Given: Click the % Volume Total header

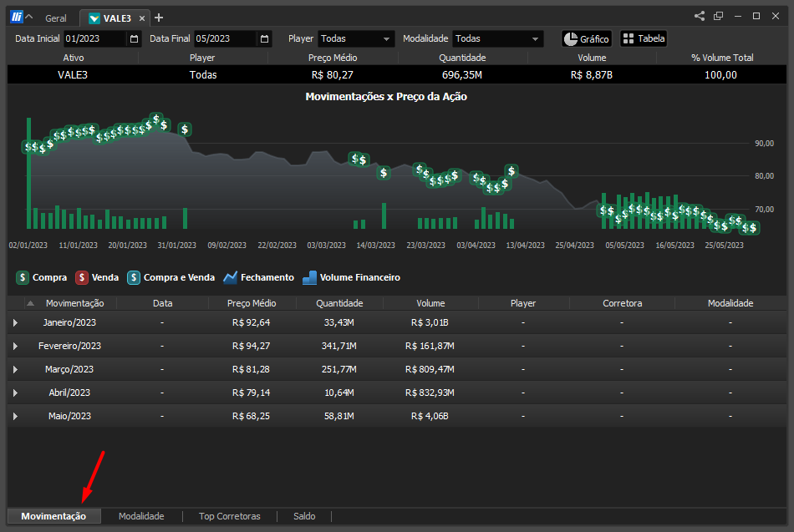Looking at the screenshot, I should 722,58.
